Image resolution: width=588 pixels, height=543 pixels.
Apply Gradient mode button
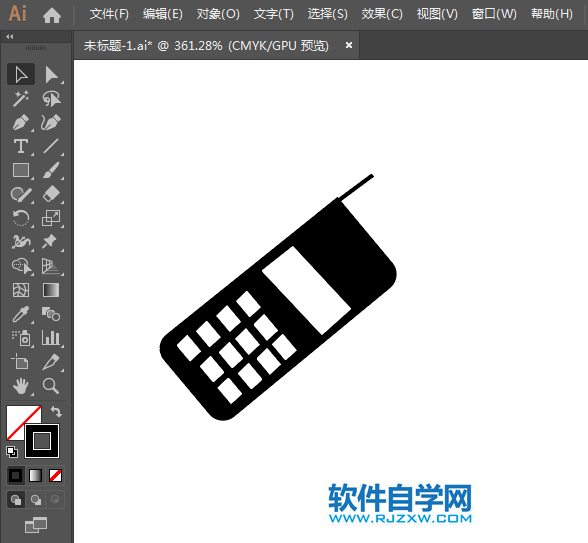[x=36, y=476]
